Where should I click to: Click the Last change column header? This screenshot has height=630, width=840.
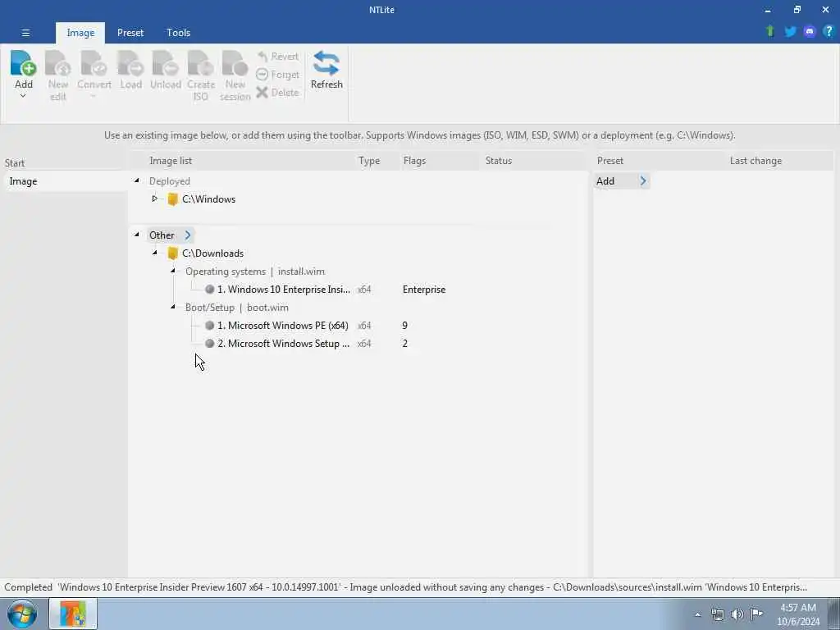[756, 161]
